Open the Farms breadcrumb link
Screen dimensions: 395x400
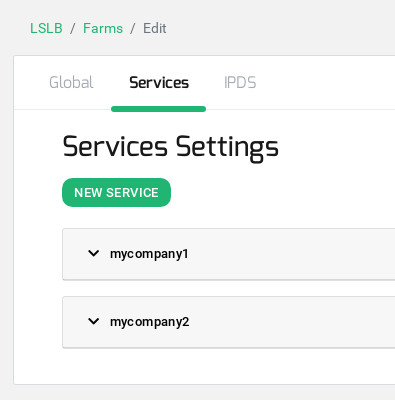click(x=103, y=28)
